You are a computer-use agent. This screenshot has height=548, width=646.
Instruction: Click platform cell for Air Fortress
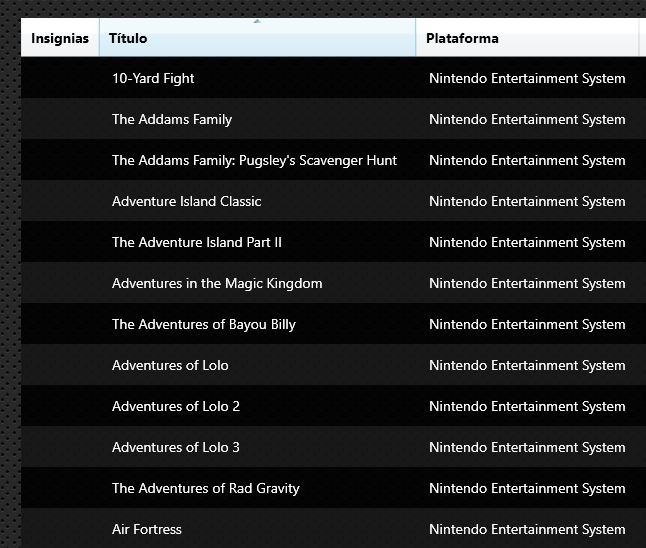[x=527, y=529]
